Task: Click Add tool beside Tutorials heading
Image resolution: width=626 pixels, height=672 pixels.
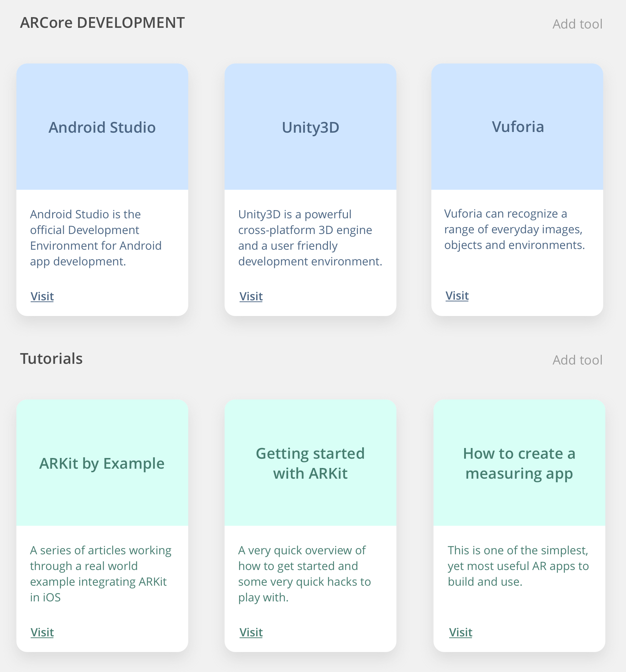Action: point(577,360)
